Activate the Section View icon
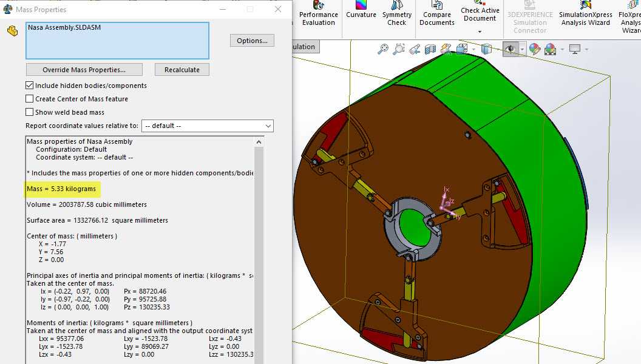Image resolution: width=641 pixels, height=364 pixels. (430, 49)
